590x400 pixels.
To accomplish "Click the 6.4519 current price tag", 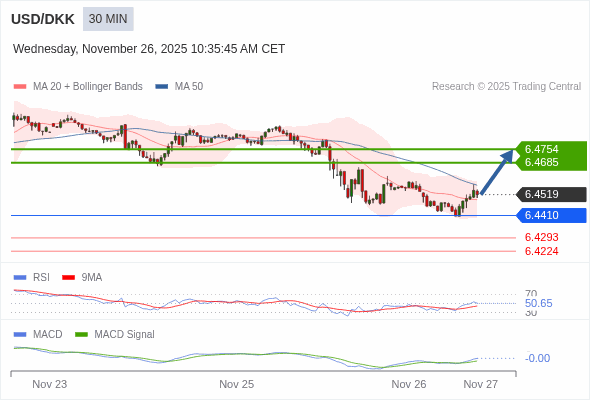I will click(x=551, y=195).
